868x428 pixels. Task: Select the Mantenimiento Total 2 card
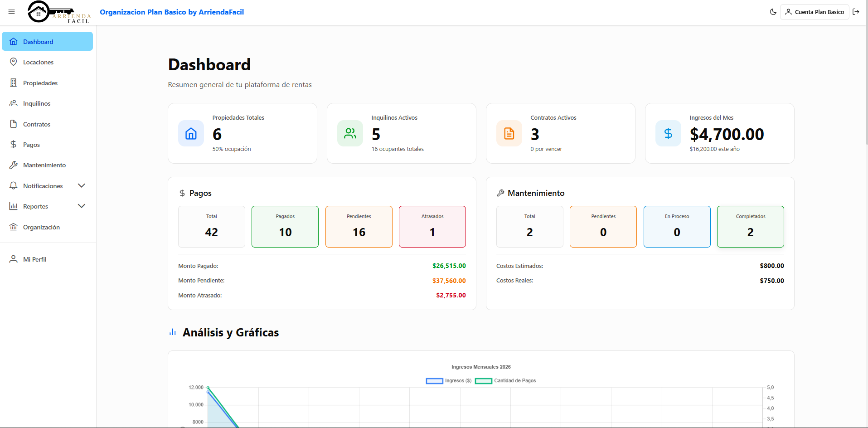(530, 227)
